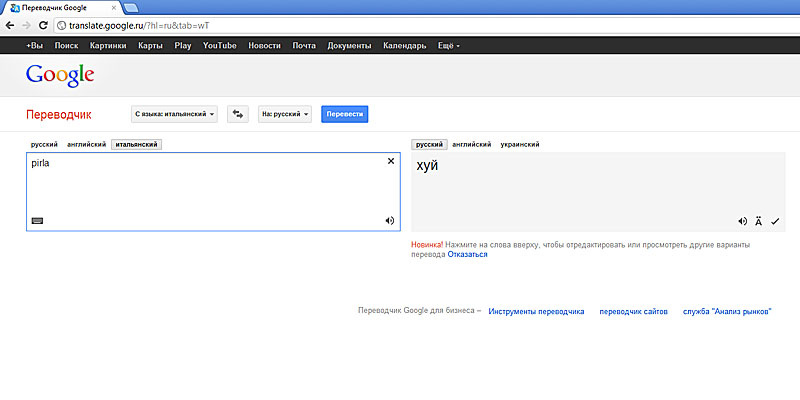Show transliteration with the Ä icon
Image resolution: width=800 pixels, height=400 pixels.
pyautogui.click(x=759, y=221)
